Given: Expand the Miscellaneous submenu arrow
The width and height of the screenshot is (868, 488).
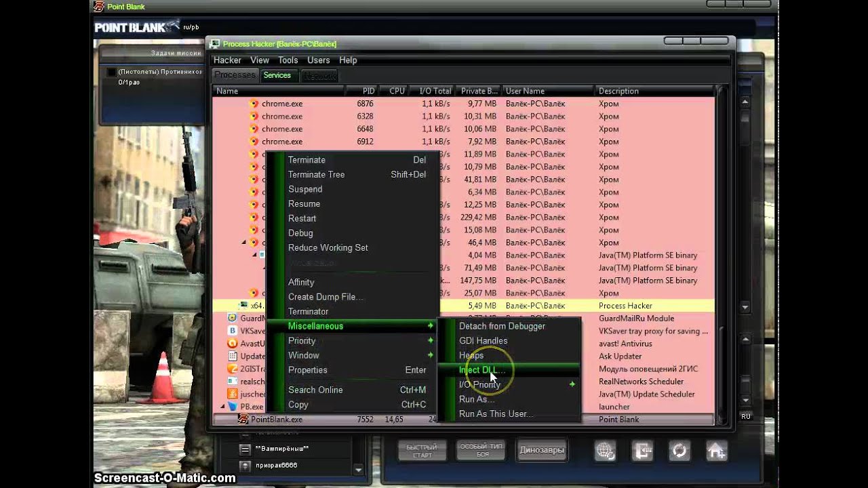Looking at the screenshot, I should point(430,326).
